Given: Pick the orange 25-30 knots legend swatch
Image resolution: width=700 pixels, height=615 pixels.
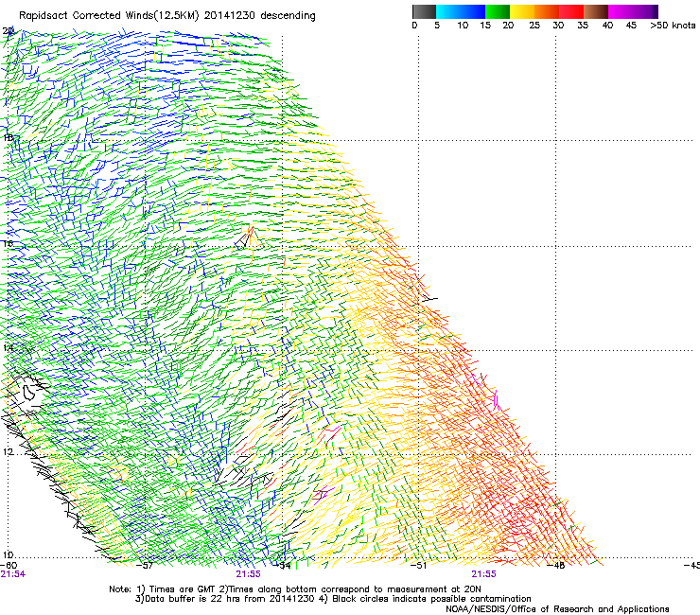Looking at the screenshot, I should click(547, 11).
